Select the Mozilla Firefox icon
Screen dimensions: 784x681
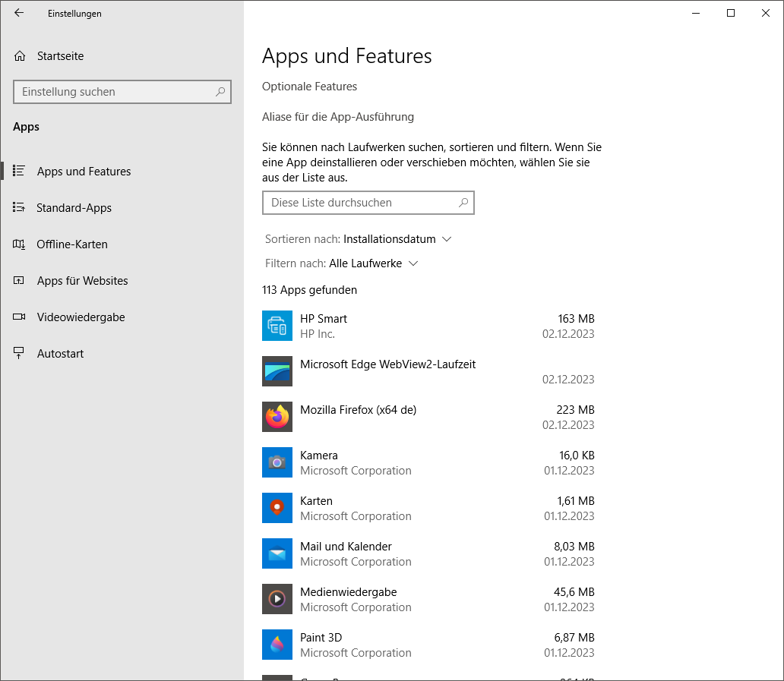[x=277, y=417]
